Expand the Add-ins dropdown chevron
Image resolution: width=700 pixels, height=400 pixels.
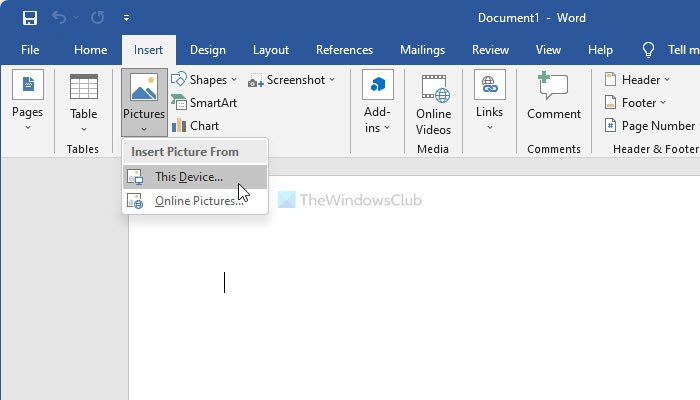point(387,128)
